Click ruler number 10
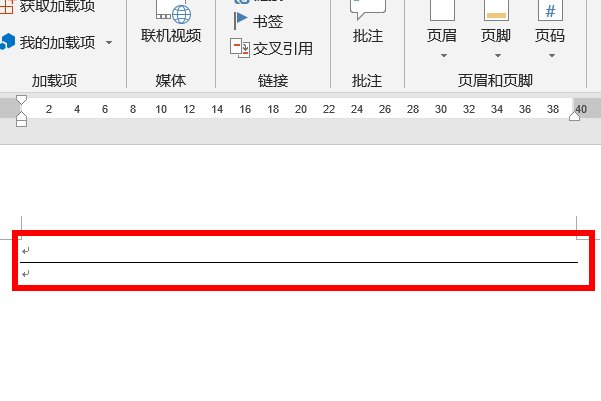This screenshot has height=401, width=601. pyautogui.click(x=161, y=109)
